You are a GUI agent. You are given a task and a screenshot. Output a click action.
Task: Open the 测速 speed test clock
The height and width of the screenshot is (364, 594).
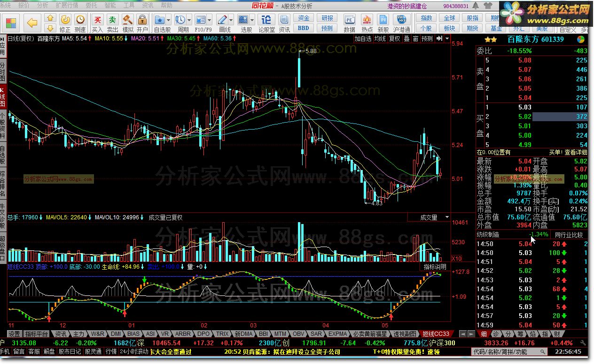pos(80,20)
